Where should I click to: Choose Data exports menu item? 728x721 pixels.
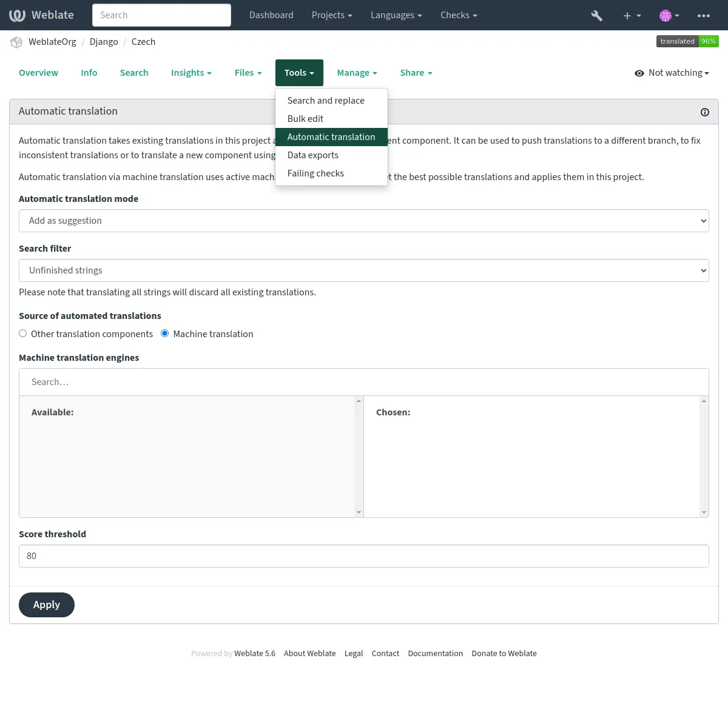pos(331,155)
